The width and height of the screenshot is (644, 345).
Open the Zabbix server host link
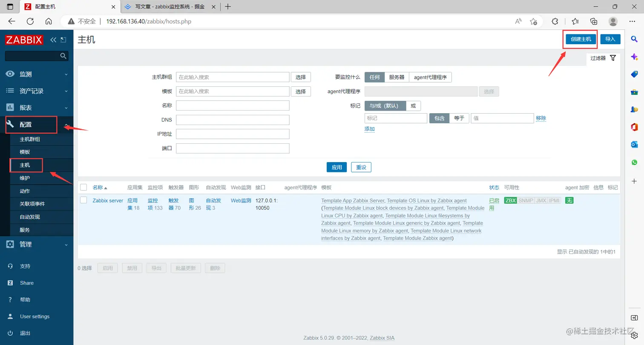108,200
